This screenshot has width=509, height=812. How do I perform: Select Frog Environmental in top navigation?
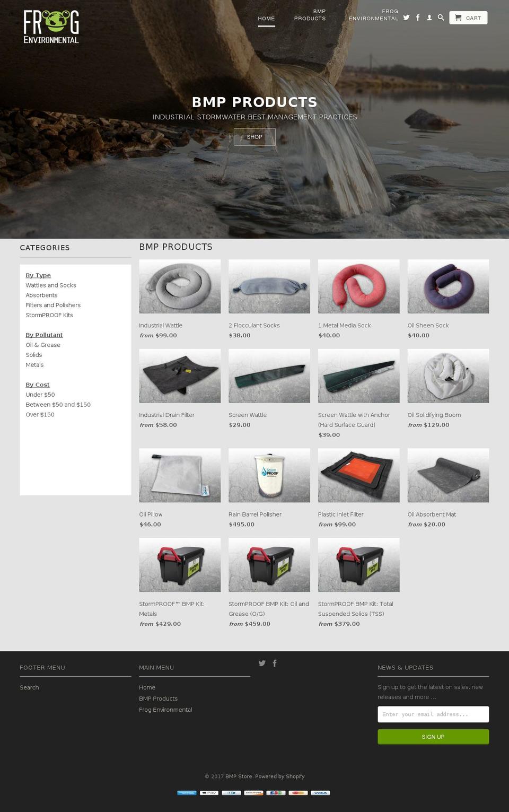tap(373, 15)
